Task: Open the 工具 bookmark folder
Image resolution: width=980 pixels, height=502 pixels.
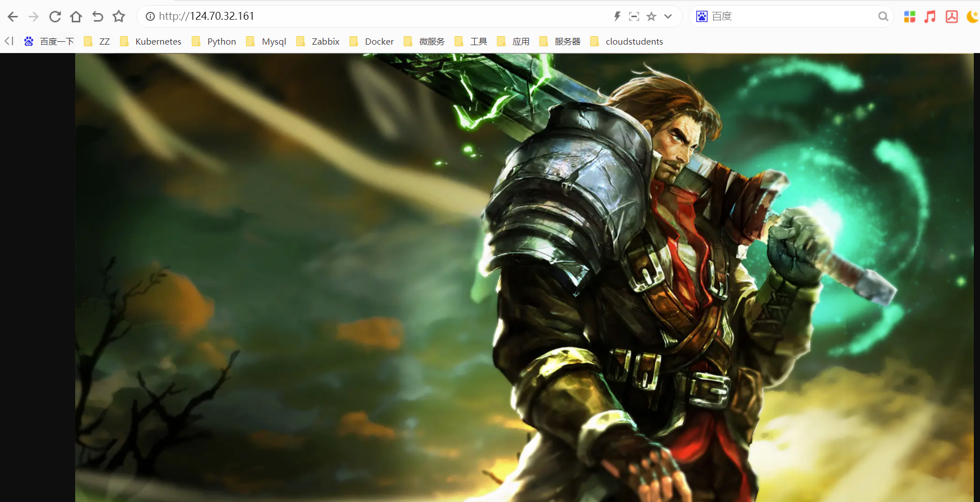Action: pos(471,41)
